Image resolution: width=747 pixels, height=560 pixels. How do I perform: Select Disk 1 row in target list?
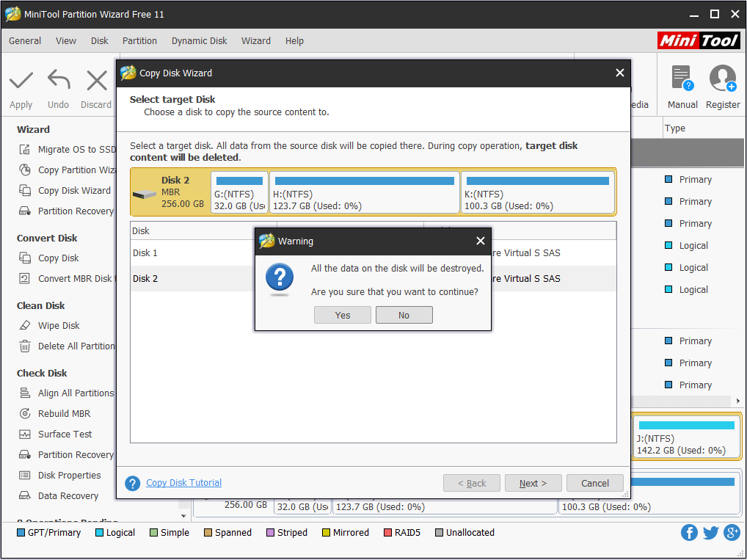tap(373, 253)
